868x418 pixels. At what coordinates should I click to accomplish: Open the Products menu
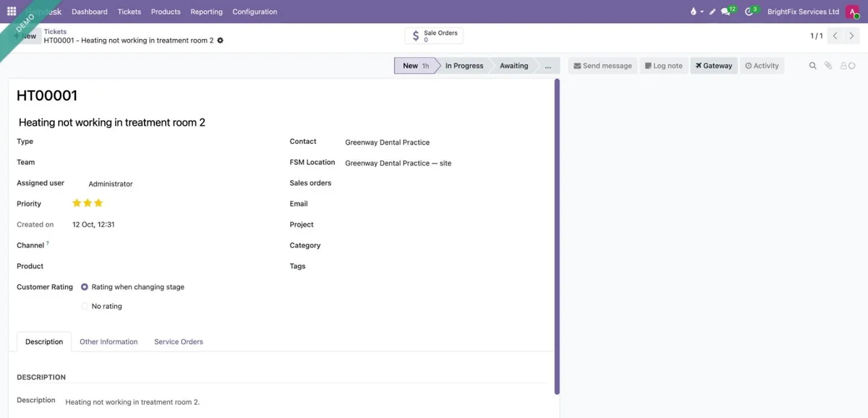pyautogui.click(x=166, y=12)
